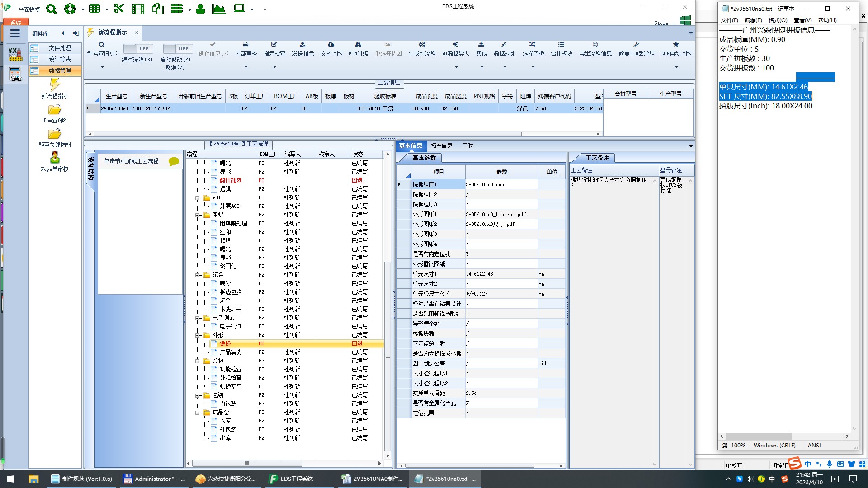Click 指示检查 toolbar icon
Screen dimensions: 868x488
click(x=274, y=45)
